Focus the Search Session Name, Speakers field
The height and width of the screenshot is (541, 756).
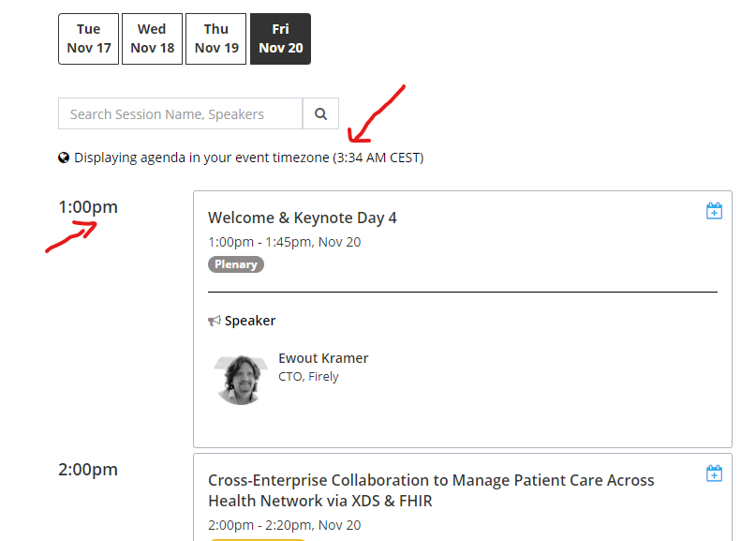180,113
